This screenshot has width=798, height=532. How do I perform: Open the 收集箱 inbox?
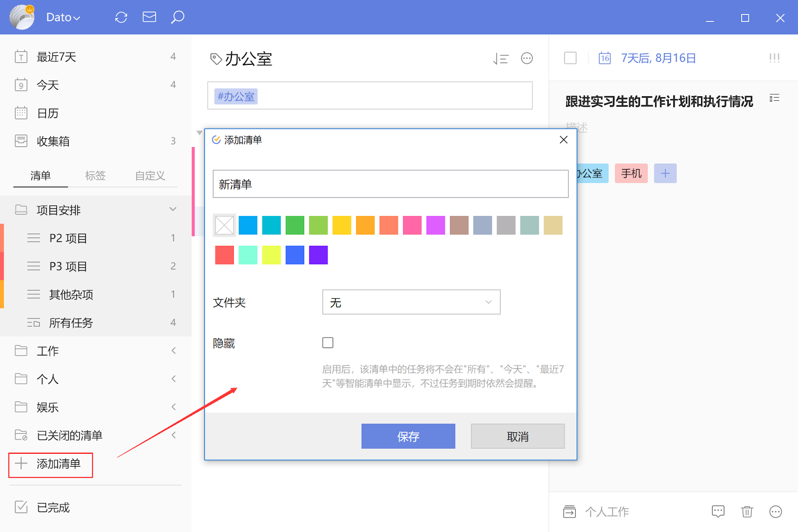click(x=96, y=141)
